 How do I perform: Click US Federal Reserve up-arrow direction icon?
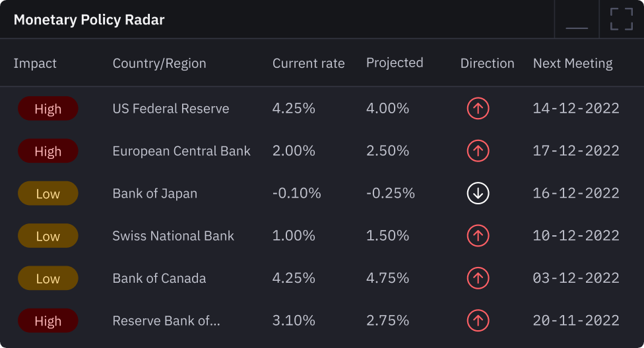(478, 109)
